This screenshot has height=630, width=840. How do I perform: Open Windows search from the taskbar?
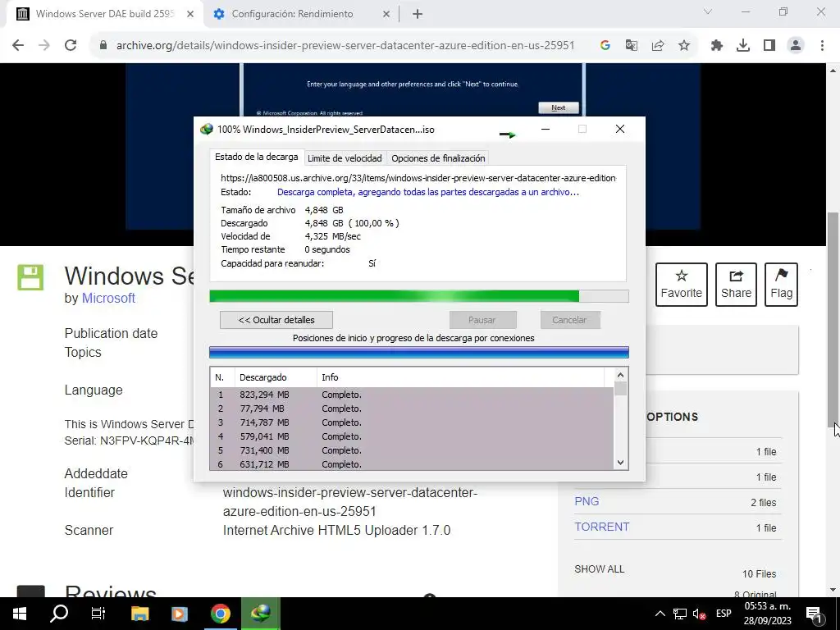(x=59, y=614)
